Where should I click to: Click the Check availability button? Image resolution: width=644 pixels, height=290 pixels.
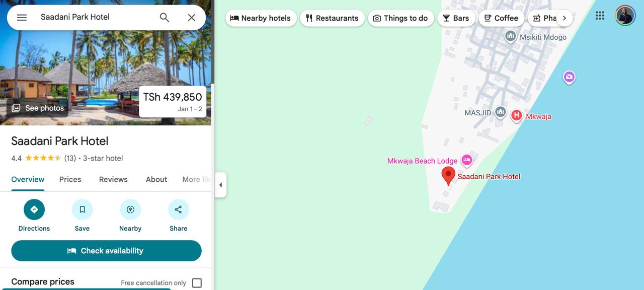106,251
